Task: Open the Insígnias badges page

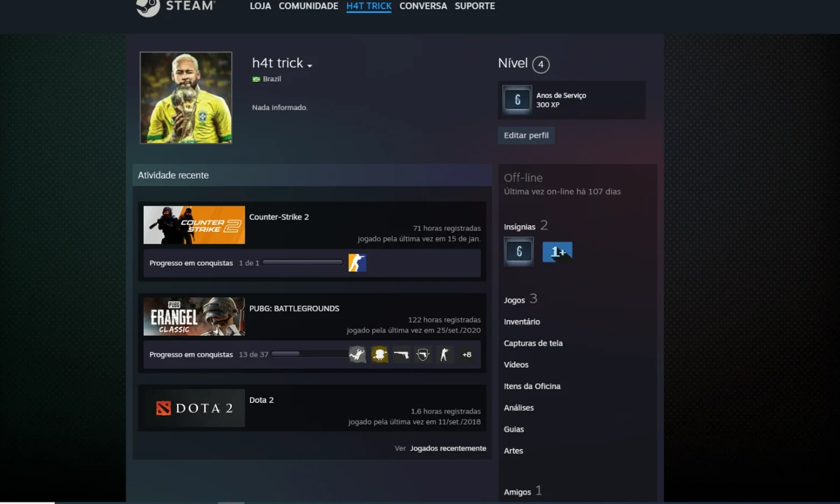Action: pos(520,227)
